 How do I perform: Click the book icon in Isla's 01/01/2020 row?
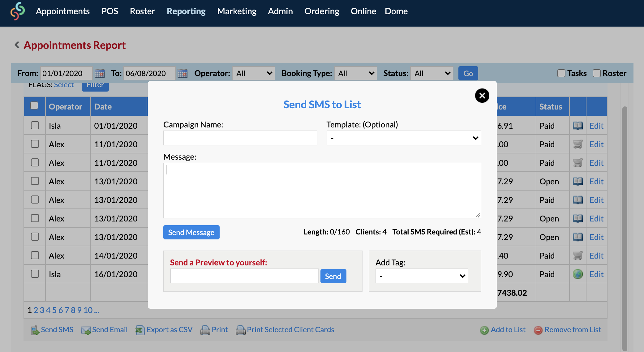pos(577,126)
